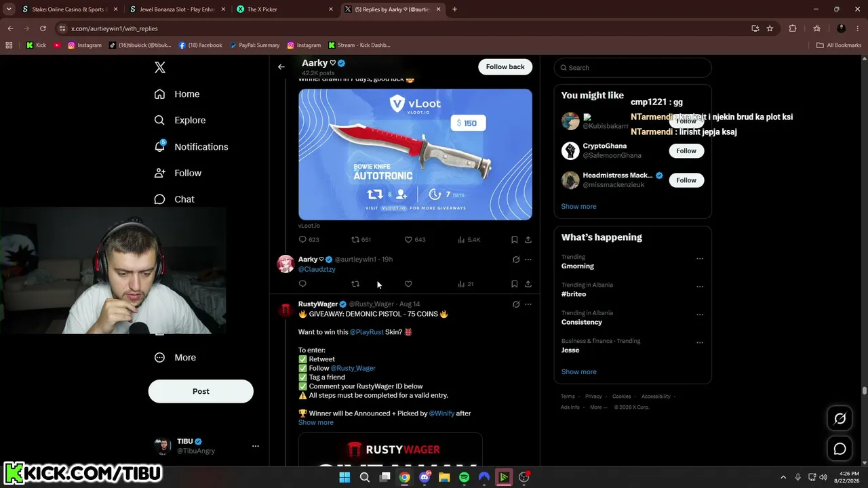Open options for the Jesse trend
This screenshot has height=488, width=868.
(x=700, y=343)
